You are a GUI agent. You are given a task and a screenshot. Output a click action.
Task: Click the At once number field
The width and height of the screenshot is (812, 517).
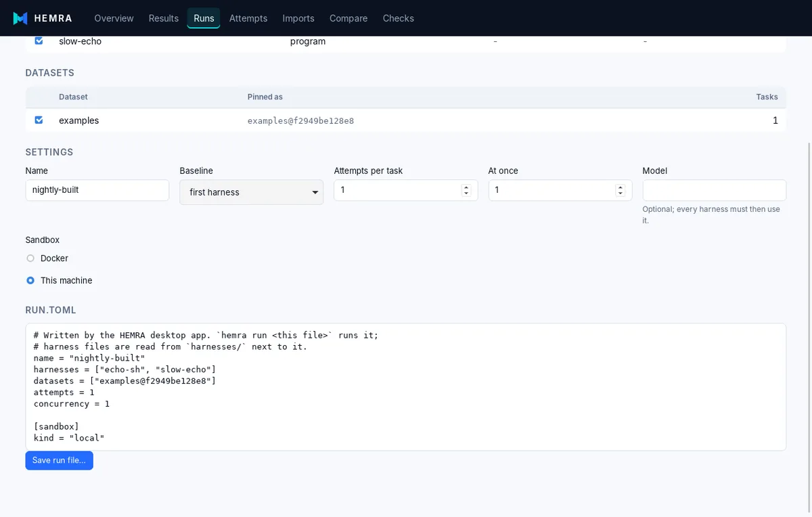click(x=560, y=190)
